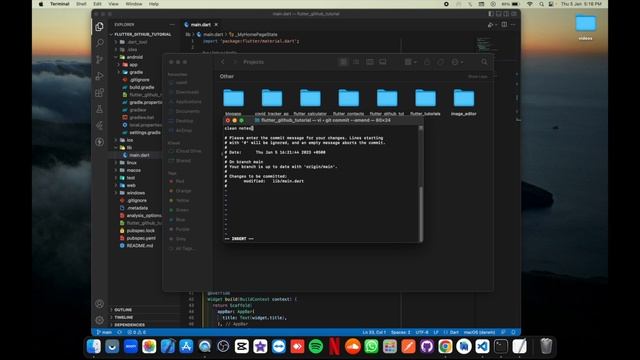Open Spotify from the dock
This screenshot has height=360, width=640.
pos(316,347)
